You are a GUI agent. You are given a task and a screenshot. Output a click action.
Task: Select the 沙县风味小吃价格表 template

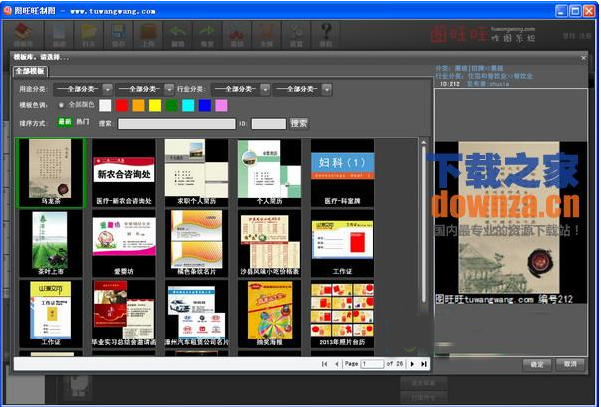pos(269,243)
